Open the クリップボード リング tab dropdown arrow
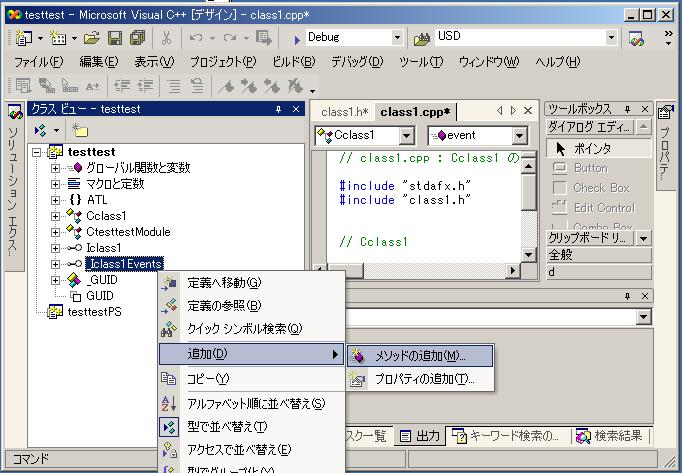This screenshot has width=682, height=473. (644, 238)
